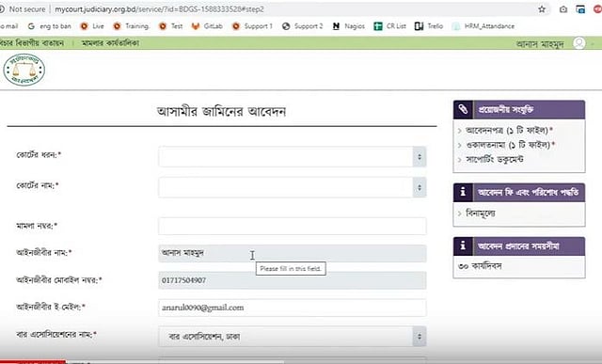Click the আনাস মাহমুদ user name in header
Viewport: 602px width, 364px height.
coord(540,44)
